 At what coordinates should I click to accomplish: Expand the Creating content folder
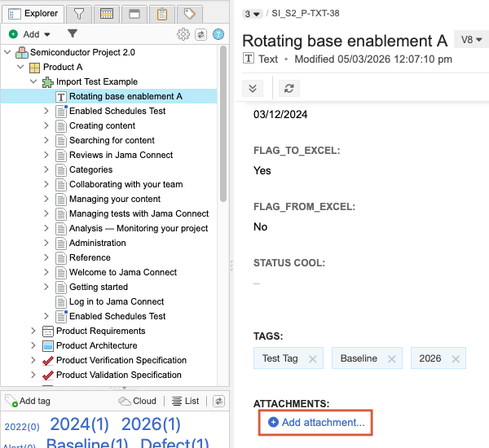point(46,125)
